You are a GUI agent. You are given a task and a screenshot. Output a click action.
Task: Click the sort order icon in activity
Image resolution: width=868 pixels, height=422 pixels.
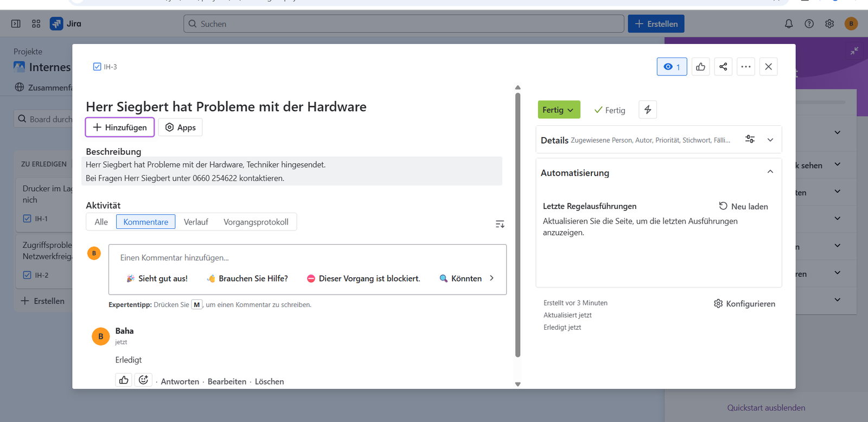(x=500, y=224)
